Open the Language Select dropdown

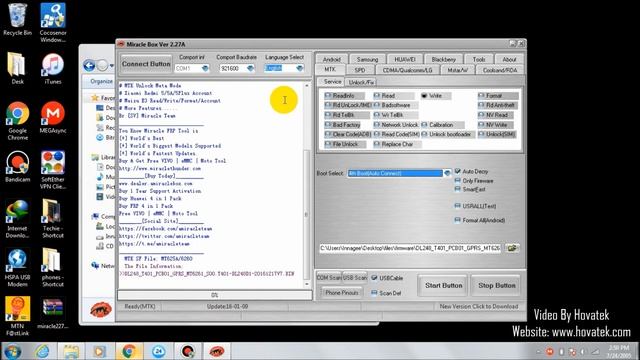pyautogui.click(x=300, y=69)
